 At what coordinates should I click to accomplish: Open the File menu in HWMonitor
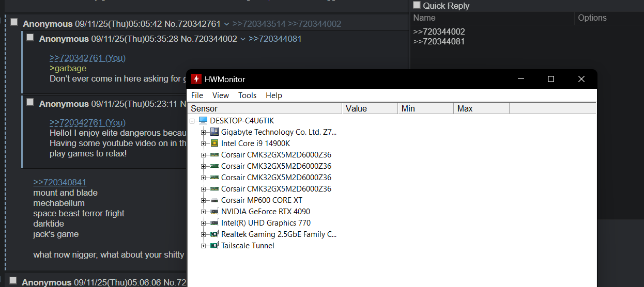coord(197,95)
